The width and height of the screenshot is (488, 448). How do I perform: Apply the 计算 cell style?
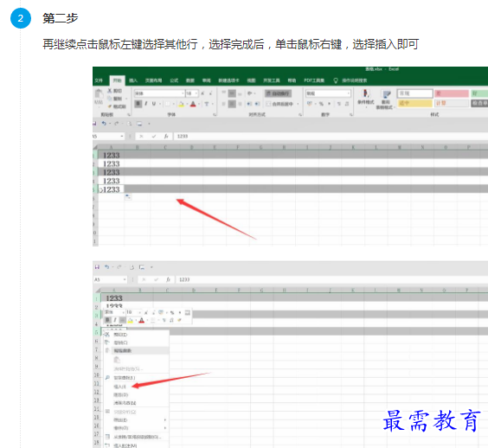coord(452,103)
